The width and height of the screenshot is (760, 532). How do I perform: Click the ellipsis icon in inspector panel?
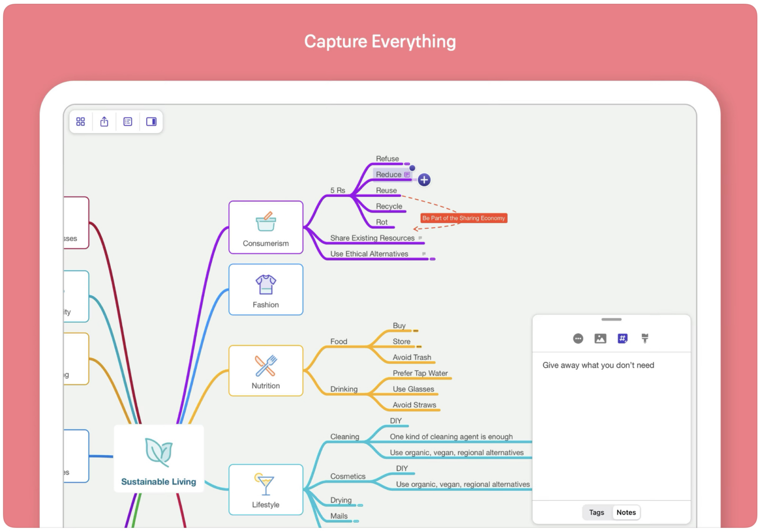point(578,338)
